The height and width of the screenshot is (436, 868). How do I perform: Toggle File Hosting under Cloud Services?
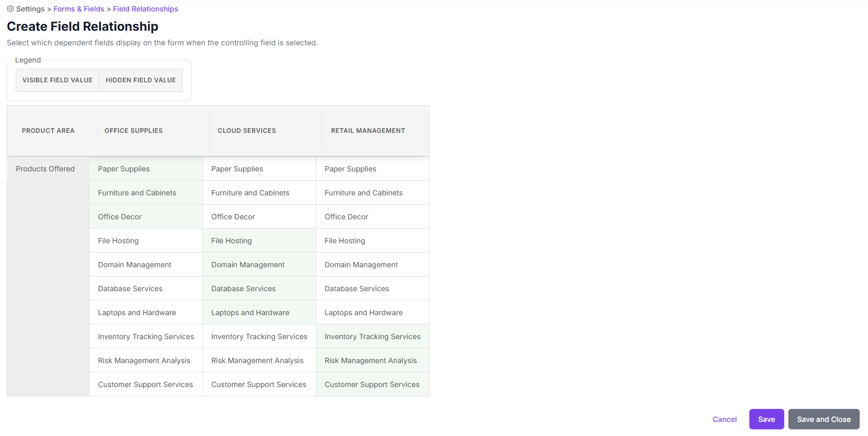[x=259, y=241]
